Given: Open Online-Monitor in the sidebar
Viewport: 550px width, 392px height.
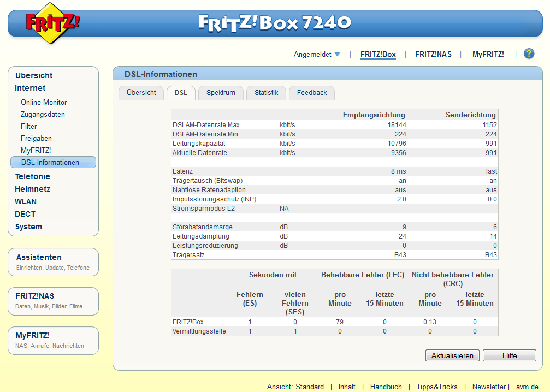Looking at the screenshot, I should click(44, 103).
